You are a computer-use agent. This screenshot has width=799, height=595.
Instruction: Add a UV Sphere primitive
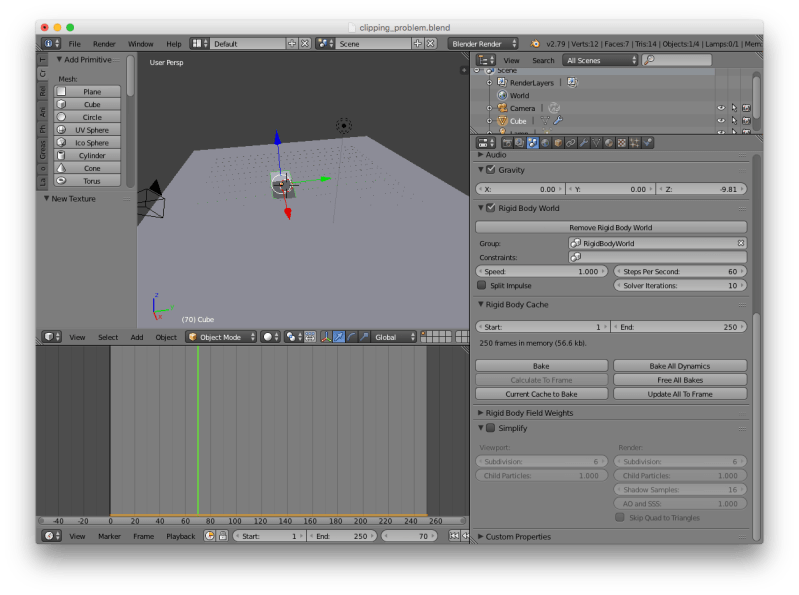coord(87,130)
